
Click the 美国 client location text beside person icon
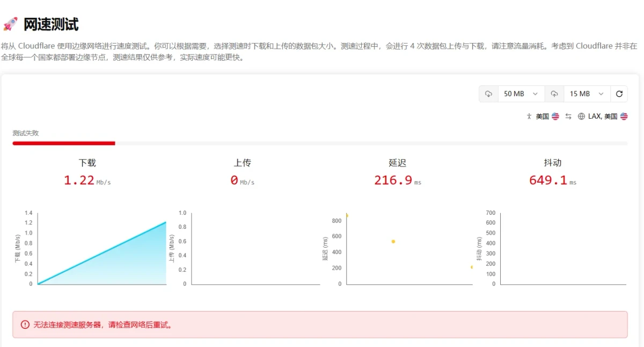[543, 117]
